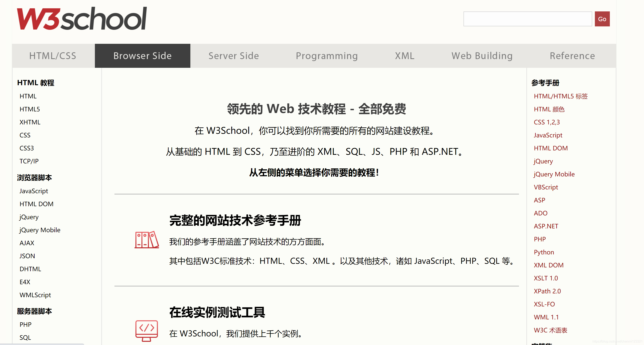Image resolution: width=644 pixels, height=345 pixels.
Task: Open the JSON tutorial link
Action: [x=27, y=256]
